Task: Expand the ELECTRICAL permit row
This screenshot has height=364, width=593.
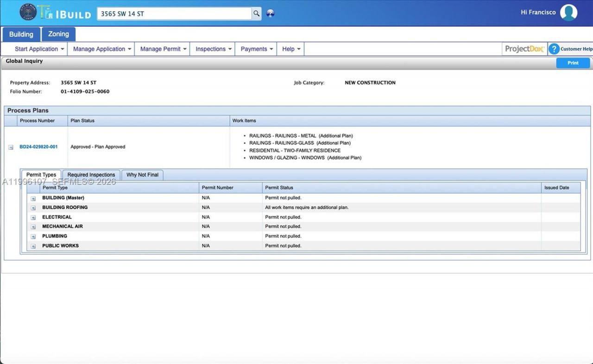Action: [33, 218]
